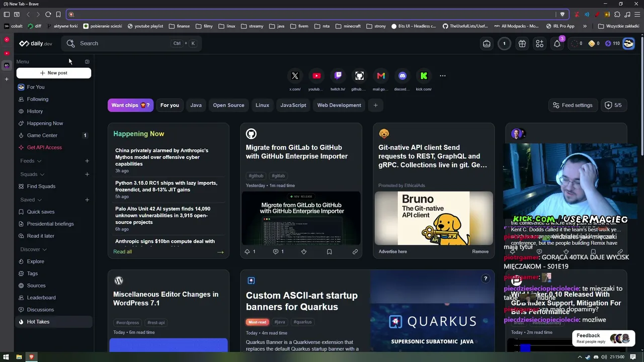Screen dimensions: 644x362
Task: Click the gift icon in header
Action: click(522, 44)
